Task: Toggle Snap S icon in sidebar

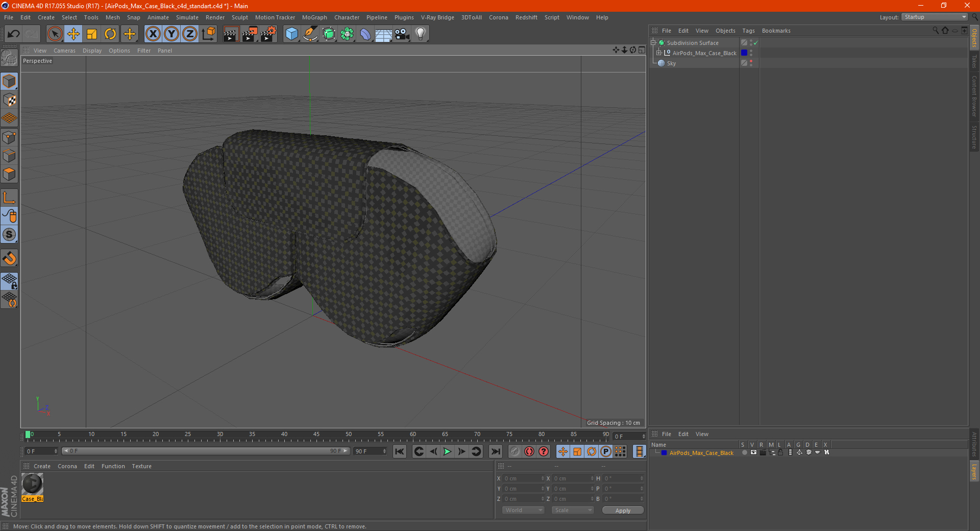Action: (x=9, y=234)
